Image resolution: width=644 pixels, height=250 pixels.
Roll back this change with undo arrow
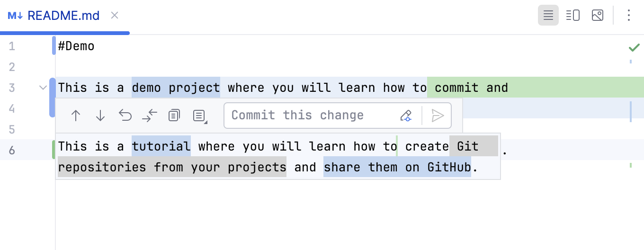tap(125, 116)
